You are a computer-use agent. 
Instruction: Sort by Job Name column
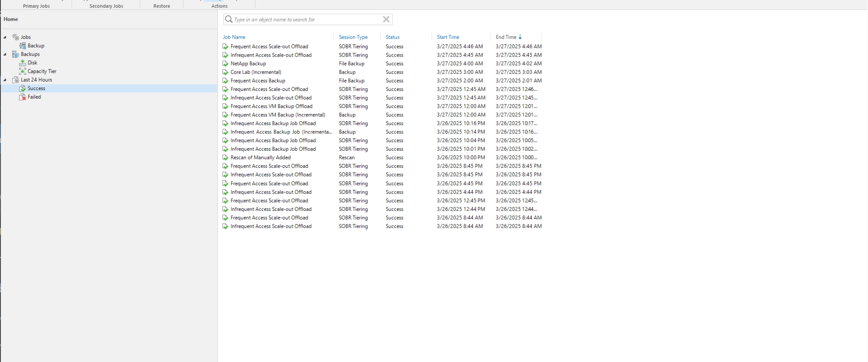tap(234, 37)
